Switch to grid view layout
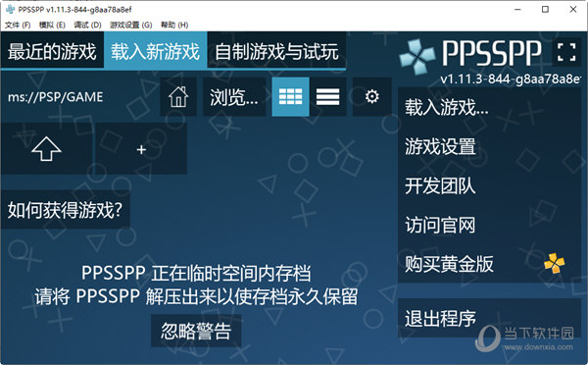The image size is (588, 365). tap(291, 97)
